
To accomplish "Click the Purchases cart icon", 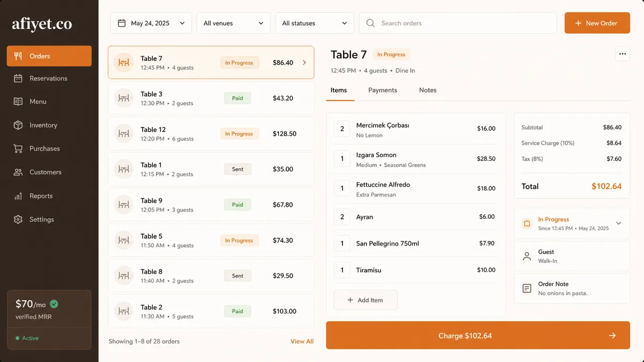I will pos(18,149).
